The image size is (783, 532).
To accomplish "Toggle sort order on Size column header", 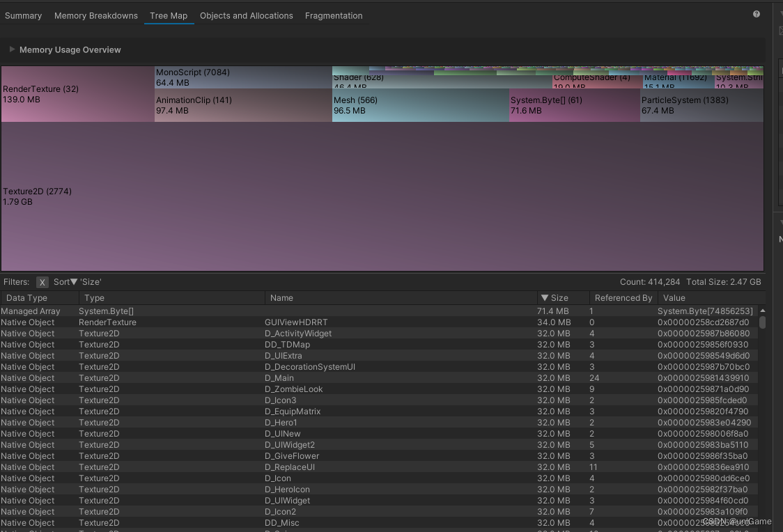I will click(x=563, y=298).
